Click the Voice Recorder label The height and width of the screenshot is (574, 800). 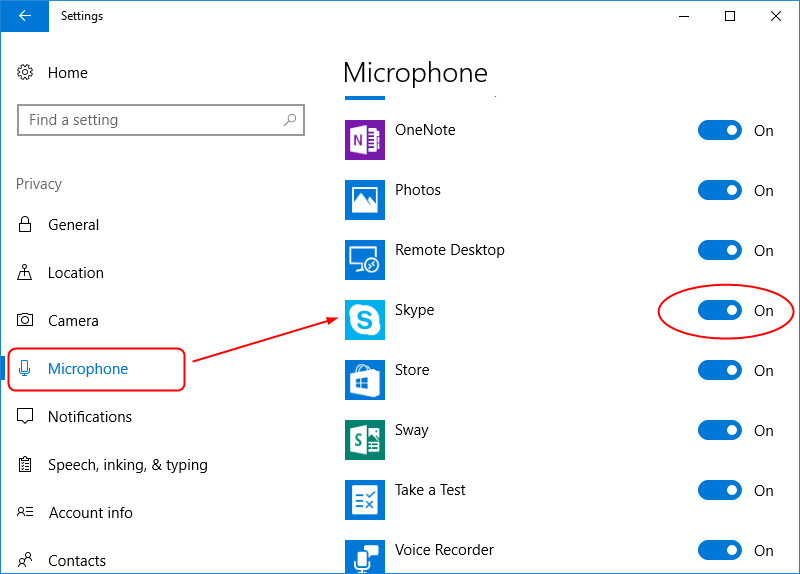point(444,550)
